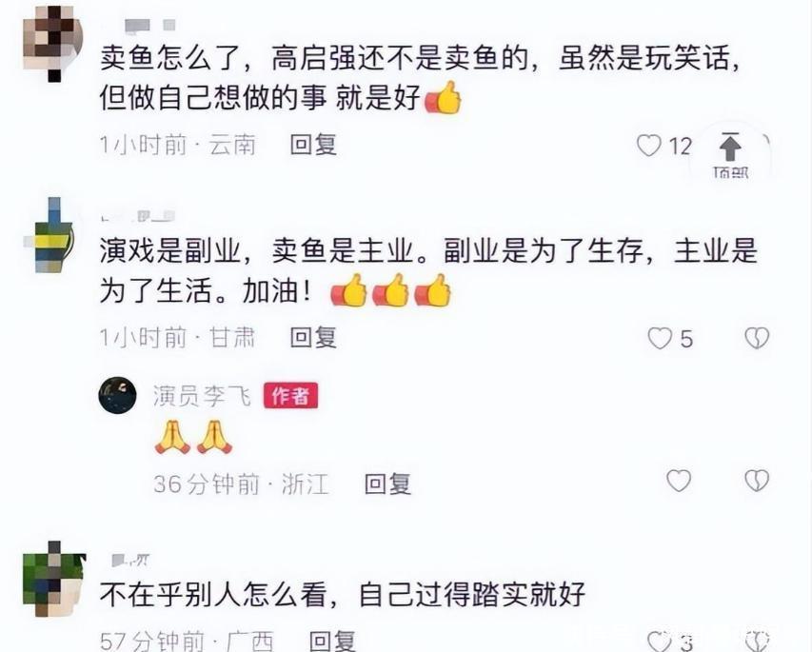Viewport: 812px width, 652px height.
Task: Like the Yunnan comment with 12 likes
Action: point(649,146)
